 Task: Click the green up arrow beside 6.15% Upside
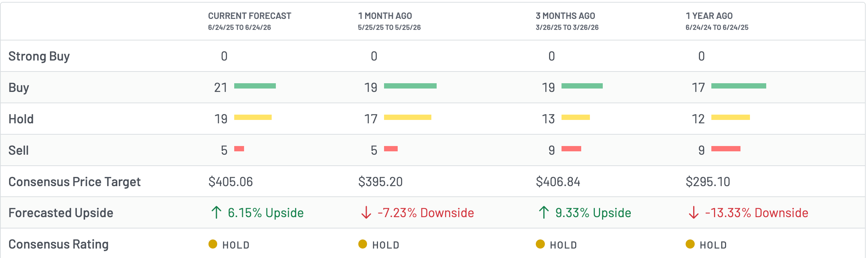(216, 213)
